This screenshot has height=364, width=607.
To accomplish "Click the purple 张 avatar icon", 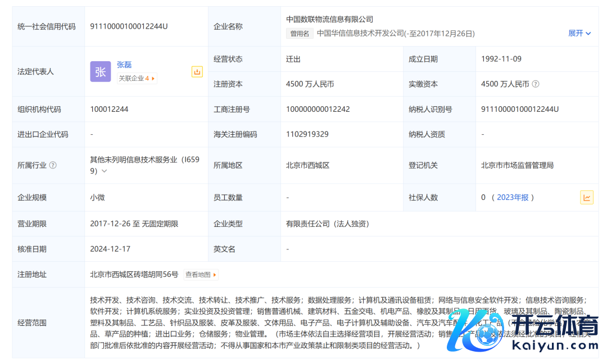I will click(x=101, y=71).
